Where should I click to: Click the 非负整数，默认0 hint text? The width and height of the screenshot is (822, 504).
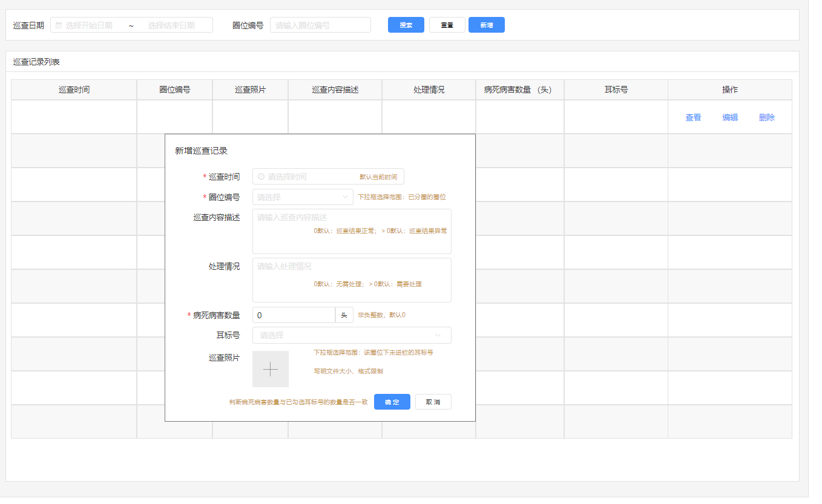point(381,315)
